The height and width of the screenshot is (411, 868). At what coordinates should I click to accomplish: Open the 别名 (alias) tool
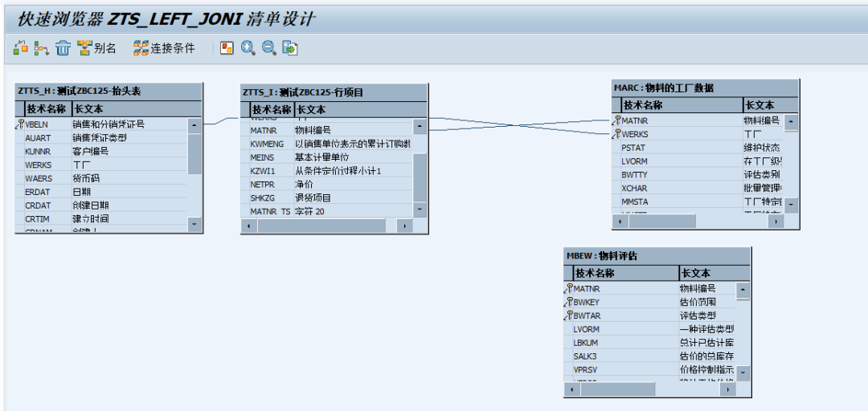click(97, 48)
